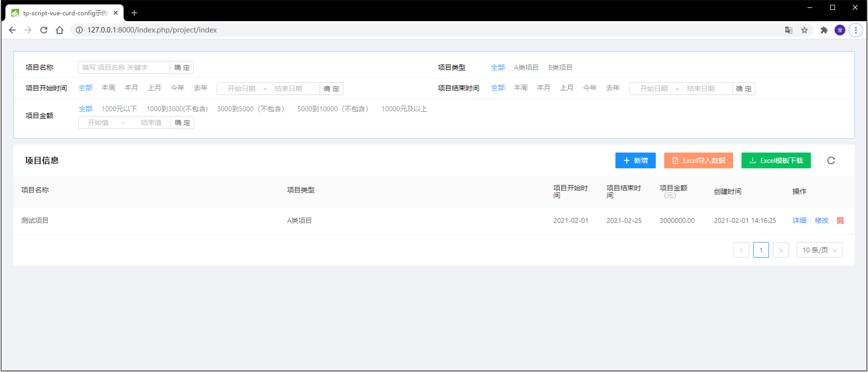Open the 10 条/页 page size dropdown
This screenshot has width=868, height=372.
pyautogui.click(x=820, y=250)
